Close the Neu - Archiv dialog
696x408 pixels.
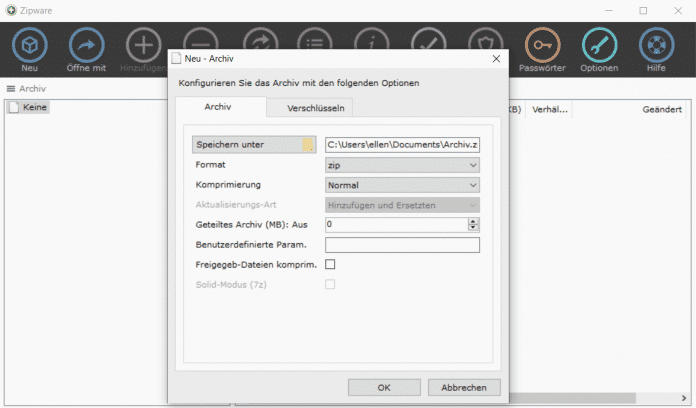click(x=495, y=60)
